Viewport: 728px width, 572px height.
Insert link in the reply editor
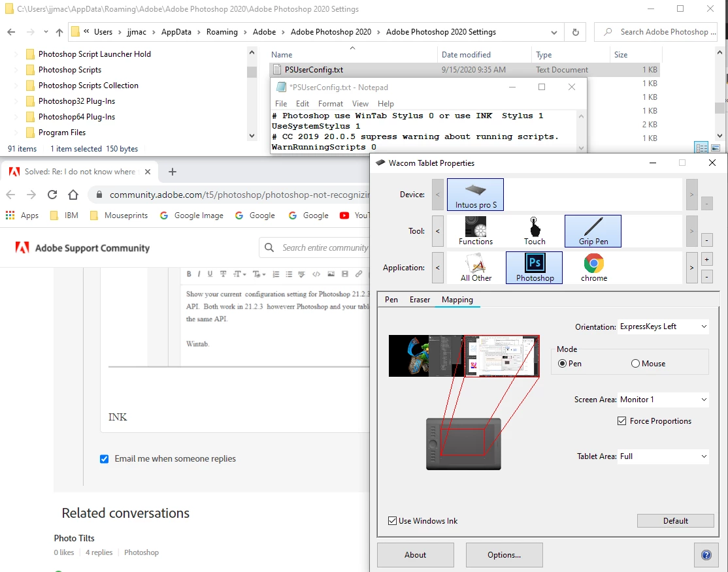pos(359,274)
